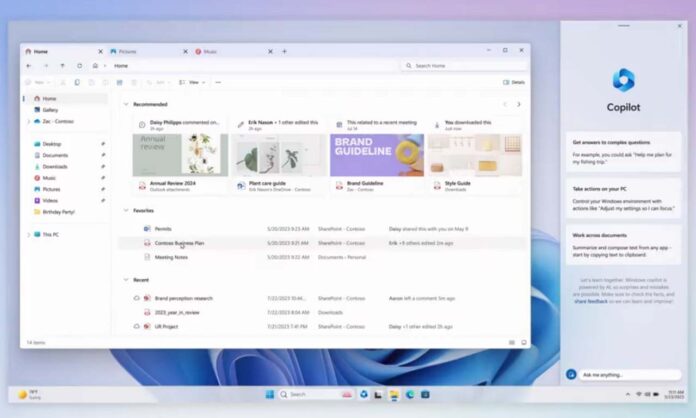
Task: Collapse the Recommended section
Action: [125, 104]
